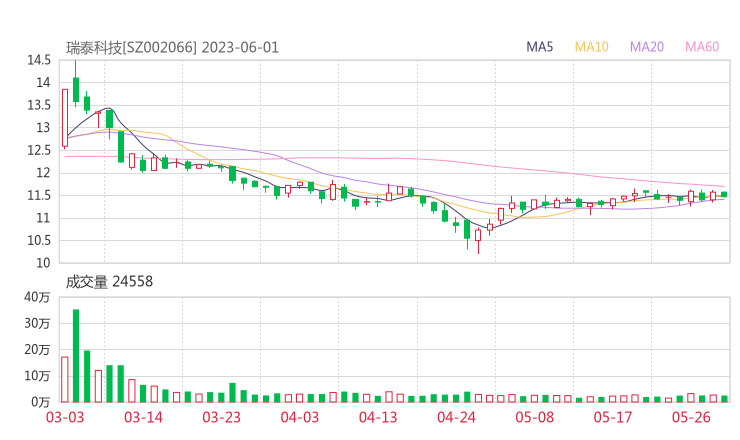Select the first red volume bar on 03-03

click(x=65, y=380)
